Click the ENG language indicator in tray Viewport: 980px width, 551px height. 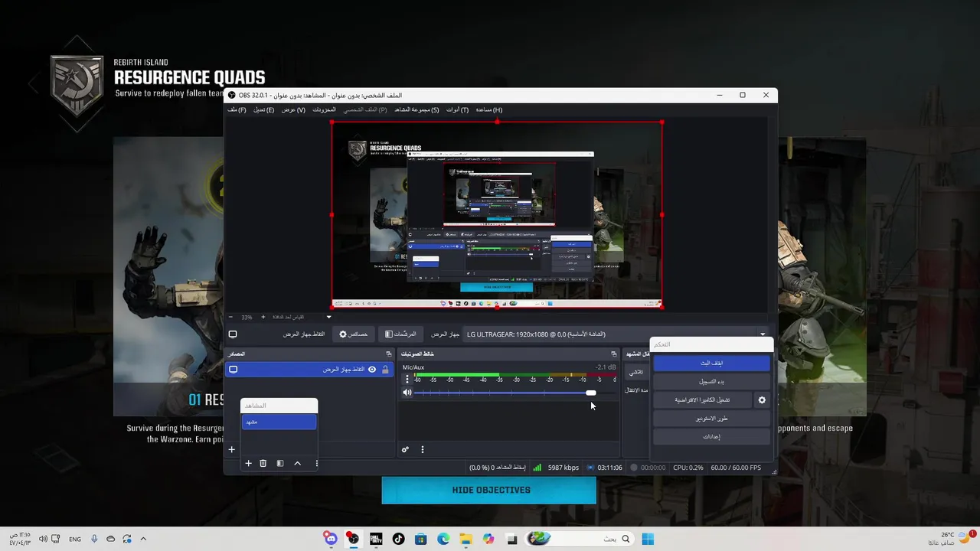pyautogui.click(x=75, y=539)
